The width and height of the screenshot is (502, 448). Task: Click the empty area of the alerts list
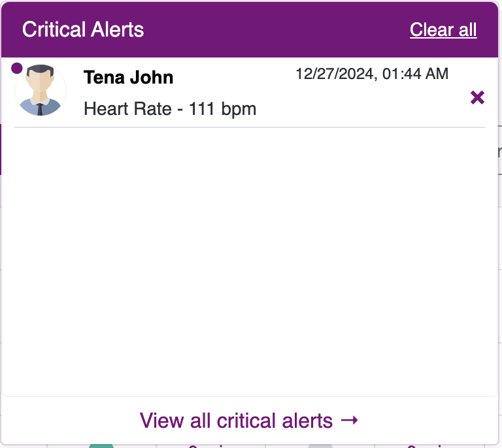[250, 261]
